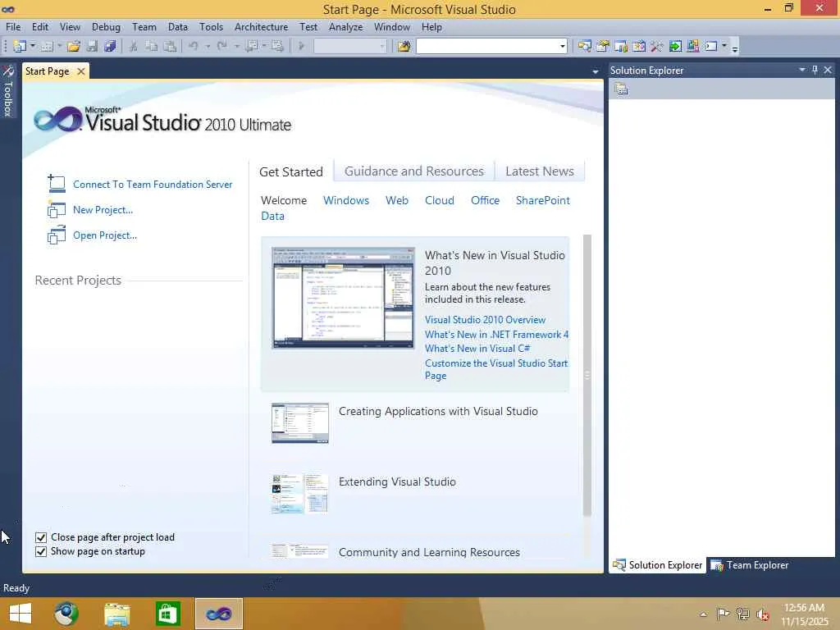Open the Find combo box dropdown arrow
Image resolution: width=840 pixels, height=630 pixels.
[562, 46]
